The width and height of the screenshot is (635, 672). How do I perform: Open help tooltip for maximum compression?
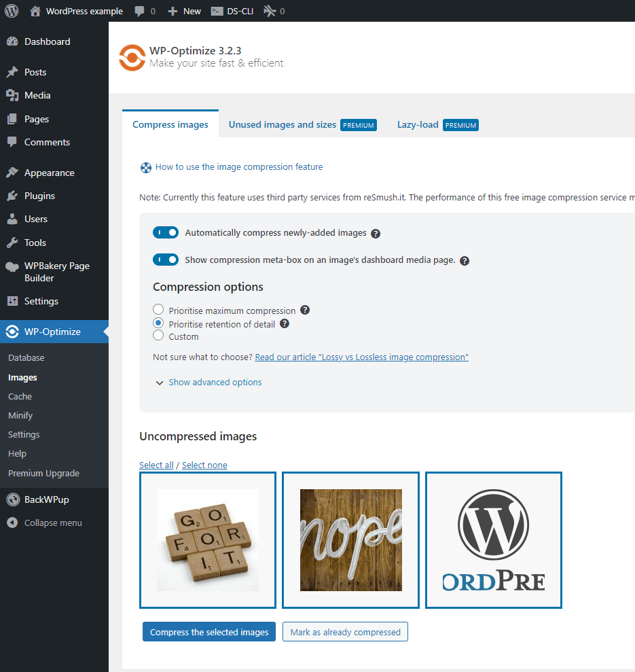[305, 310]
